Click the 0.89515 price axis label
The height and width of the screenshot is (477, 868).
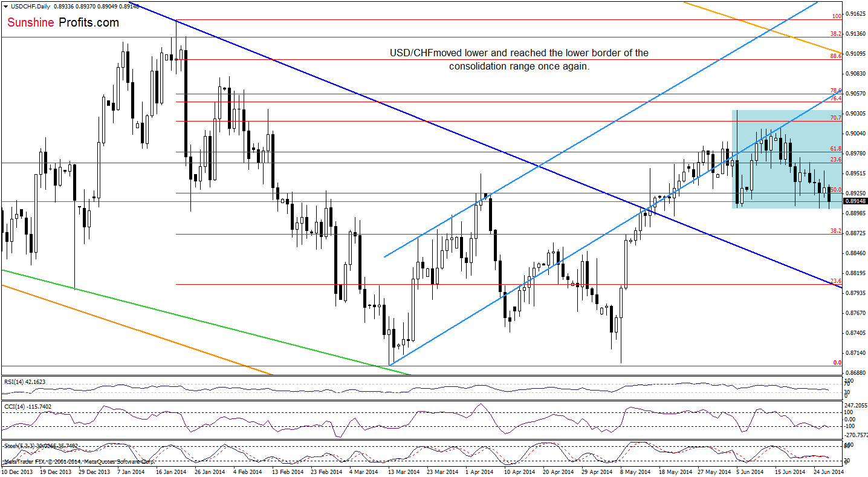tap(855, 174)
